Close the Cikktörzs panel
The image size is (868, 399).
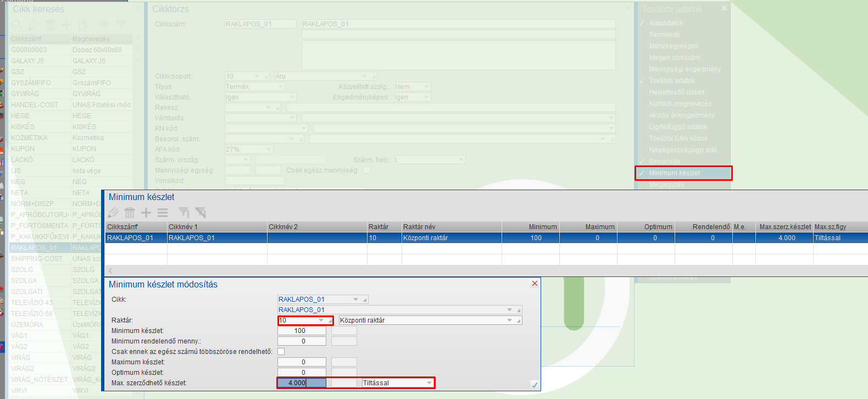(x=629, y=8)
